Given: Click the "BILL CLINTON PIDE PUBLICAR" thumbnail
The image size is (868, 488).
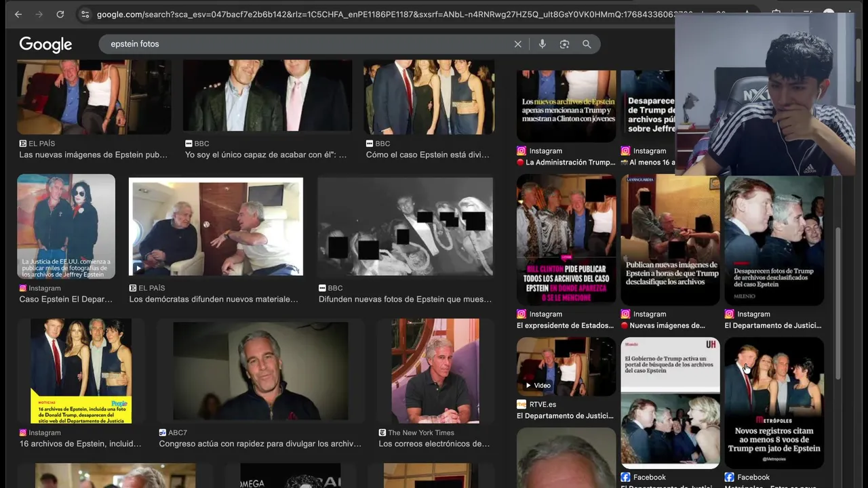Looking at the screenshot, I should click(566, 240).
